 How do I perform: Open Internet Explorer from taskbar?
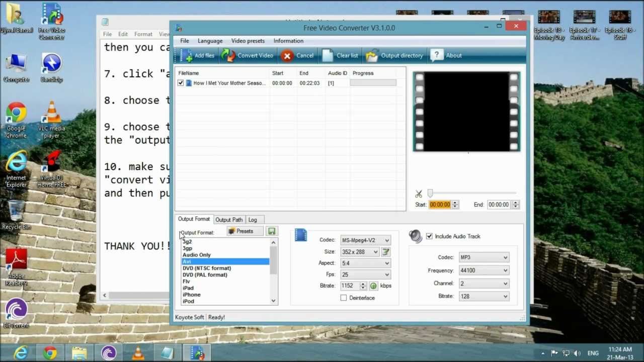point(21,353)
